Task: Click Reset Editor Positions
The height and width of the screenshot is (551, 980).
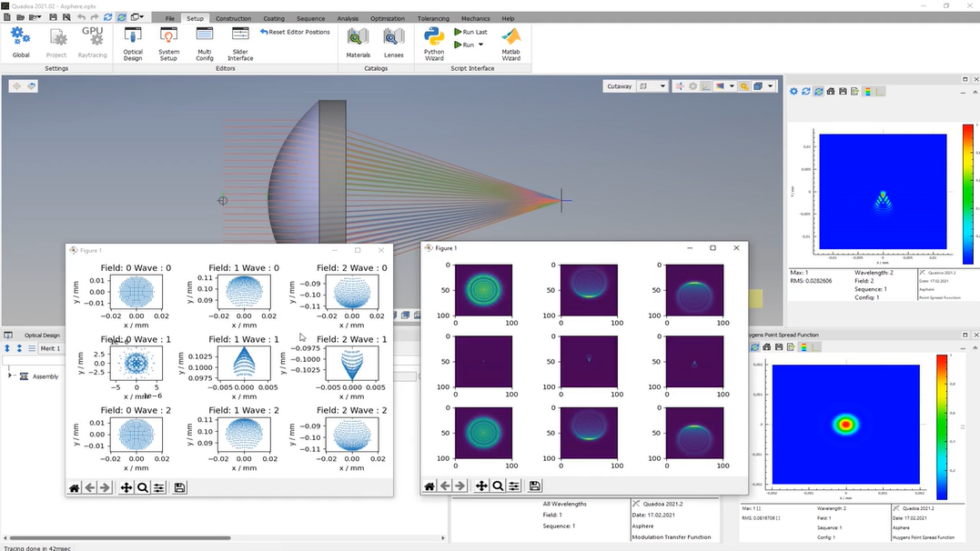Action: pos(294,32)
